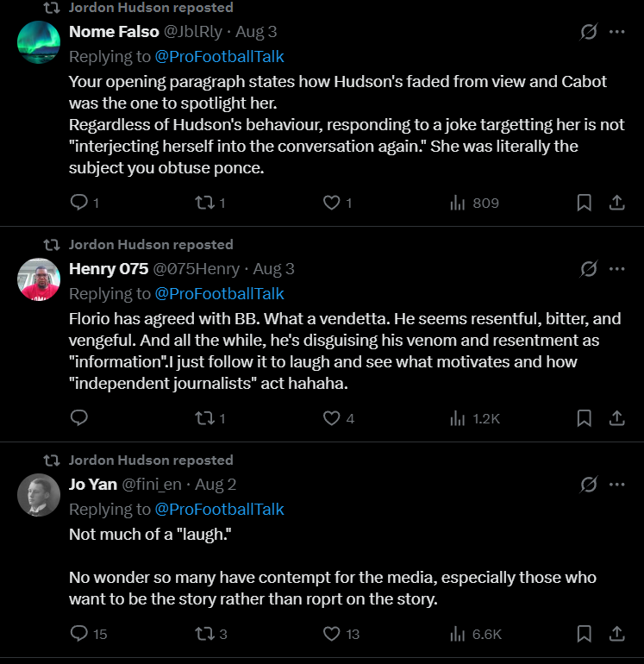Reply to Henry 075's post

coord(78,418)
